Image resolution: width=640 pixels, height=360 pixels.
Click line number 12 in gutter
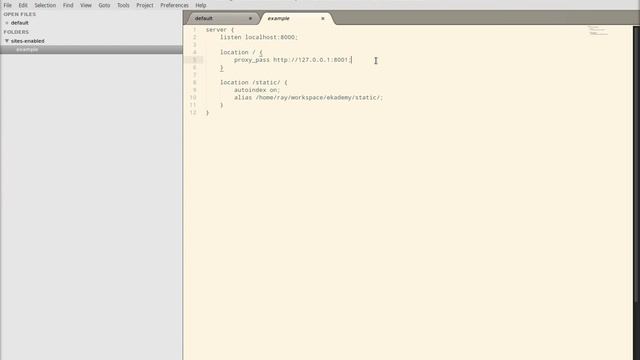[x=193, y=113]
